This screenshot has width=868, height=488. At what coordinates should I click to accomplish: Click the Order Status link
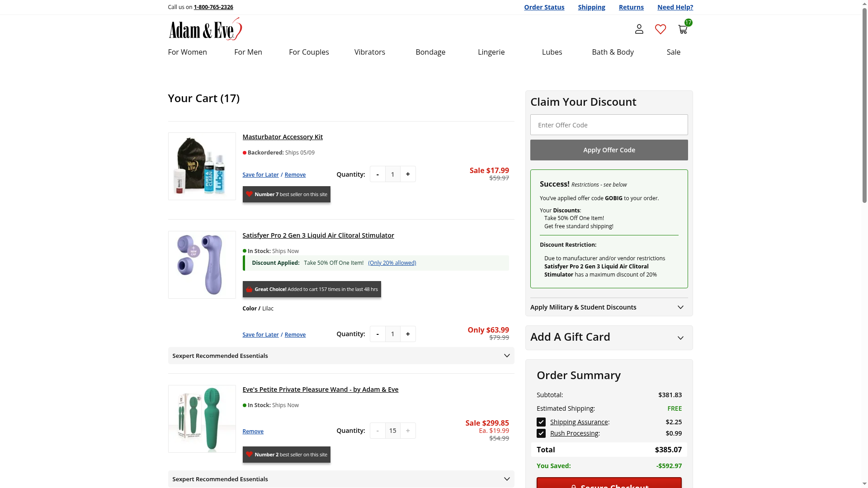click(544, 7)
